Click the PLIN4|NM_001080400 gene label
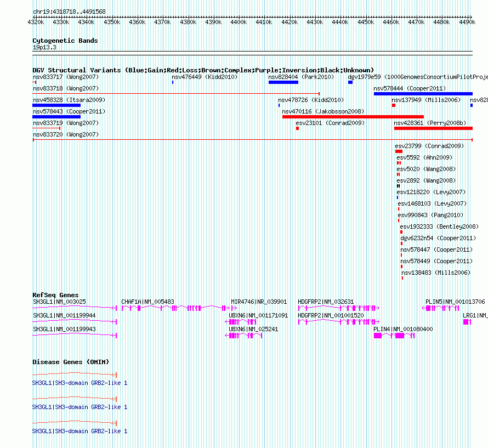The image size is (488, 448). pos(403,329)
